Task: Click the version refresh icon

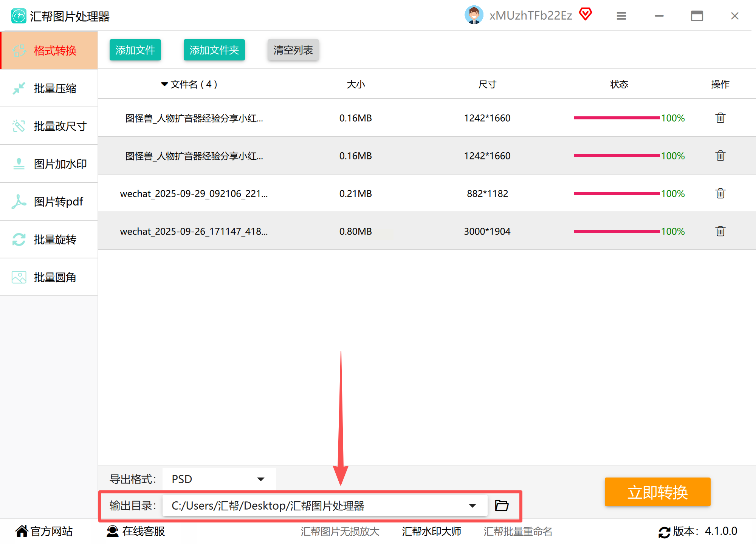Action: click(x=664, y=532)
